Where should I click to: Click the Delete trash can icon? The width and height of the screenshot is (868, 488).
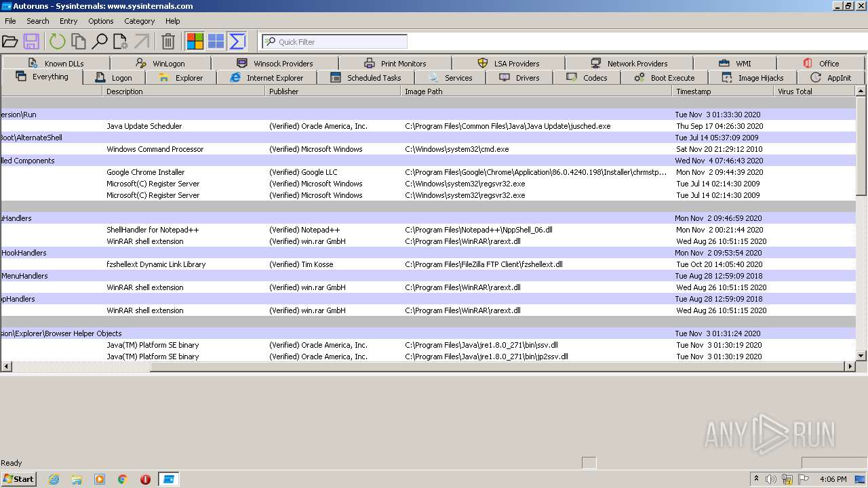pyautogui.click(x=168, y=41)
